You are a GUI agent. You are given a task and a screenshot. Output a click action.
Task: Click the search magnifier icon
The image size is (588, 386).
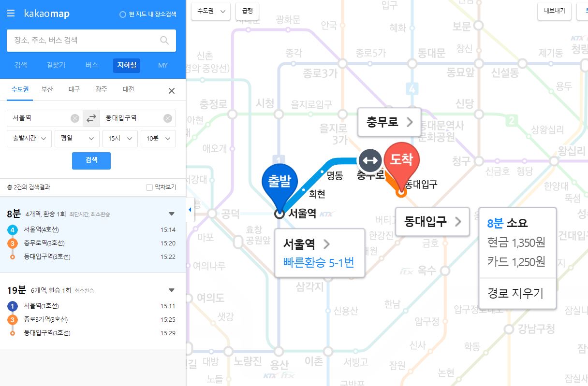point(164,41)
